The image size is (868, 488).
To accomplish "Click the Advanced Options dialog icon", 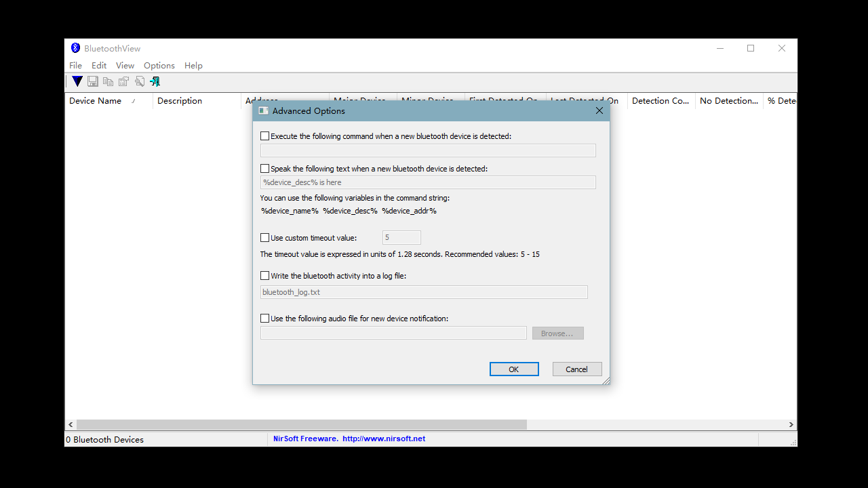I will (263, 110).
